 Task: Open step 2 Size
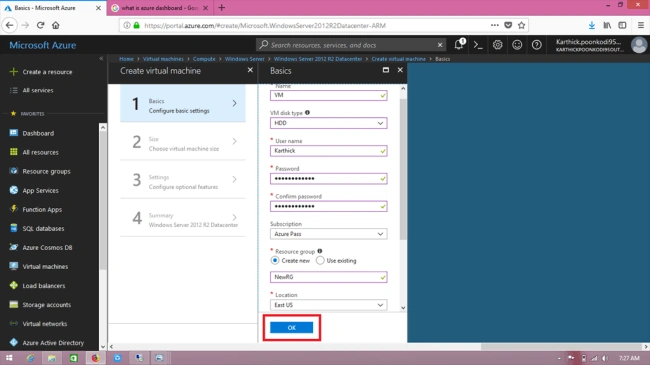[x=183, y=142]
